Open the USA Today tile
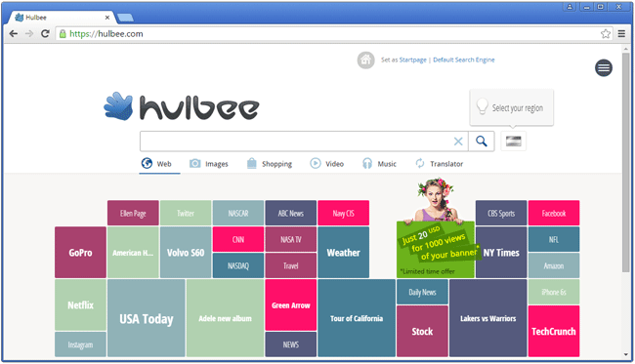The height and width of the screenshot is (364, 635). [147, 318]
